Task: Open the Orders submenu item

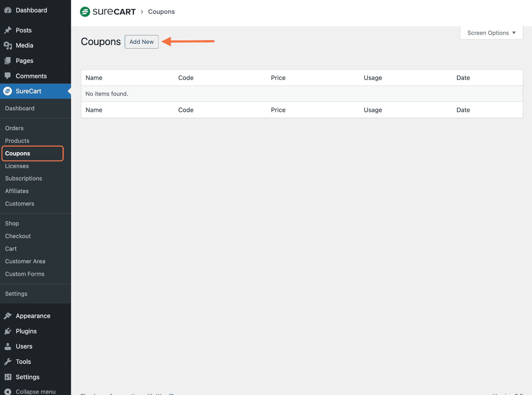Action: pyautogui.click(x=14, y=128)
